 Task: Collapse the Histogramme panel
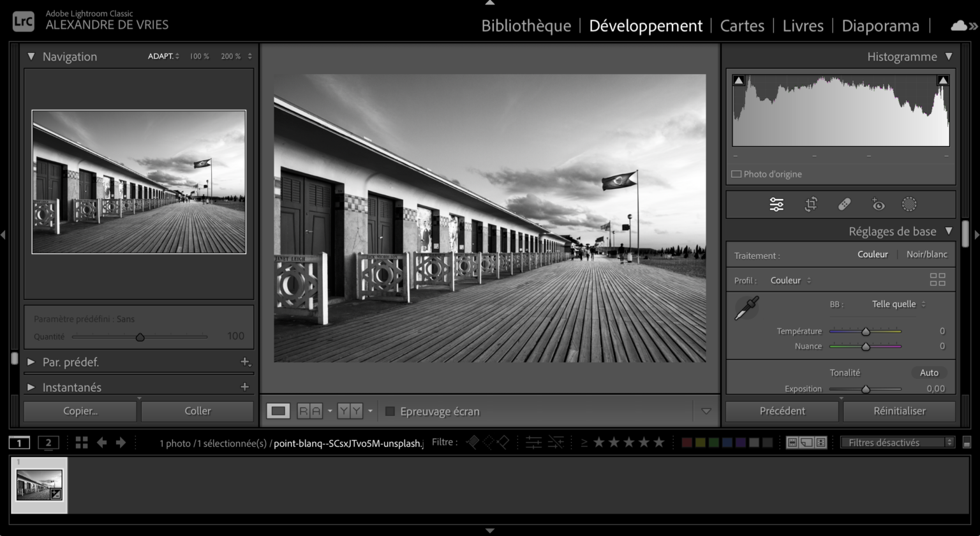tap(949, 56)
